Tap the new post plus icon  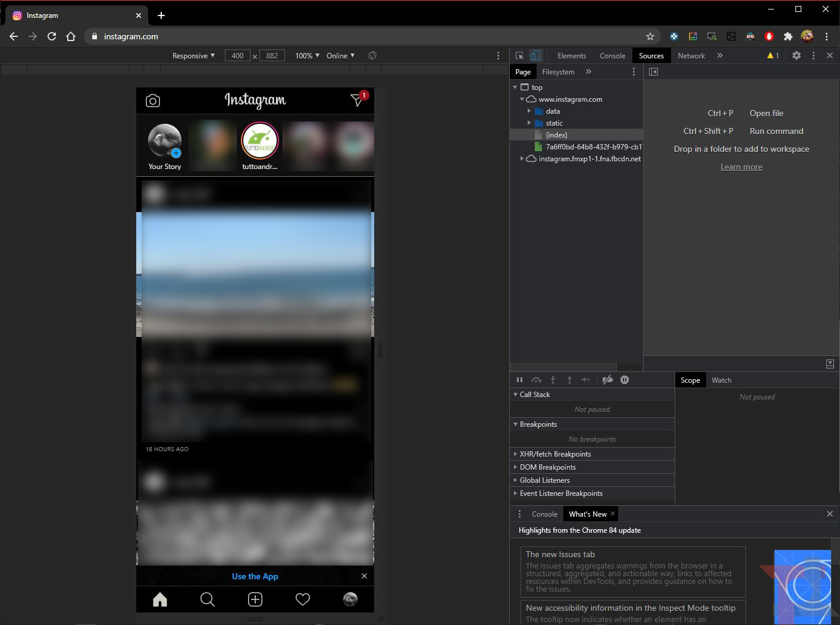(x=255, y=599)
